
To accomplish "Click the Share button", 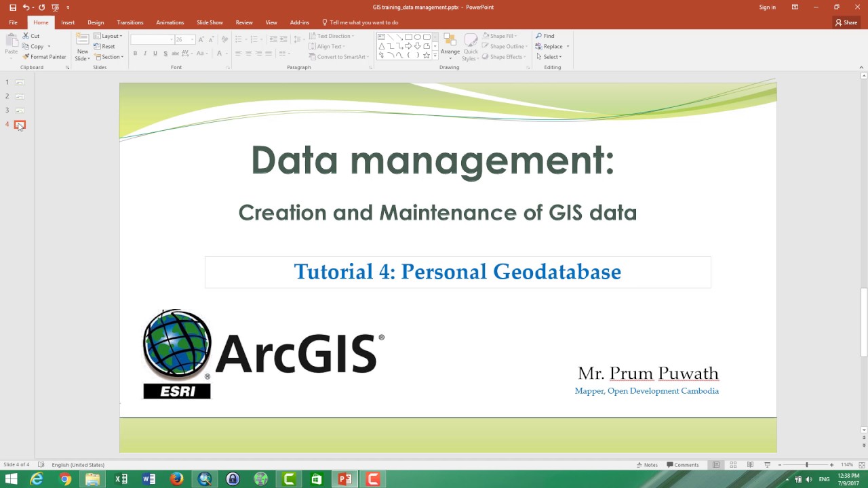I will click(x=846, y=22).
